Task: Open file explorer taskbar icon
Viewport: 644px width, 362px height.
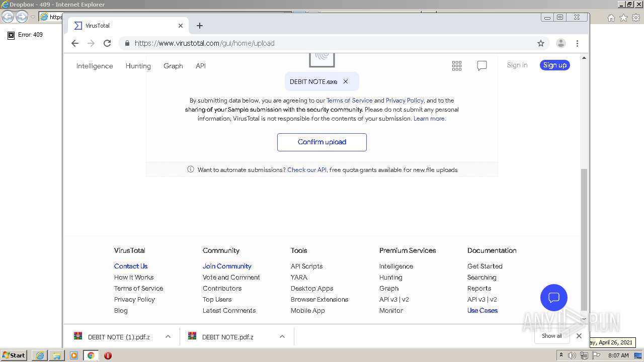Action: pos(57,355)
